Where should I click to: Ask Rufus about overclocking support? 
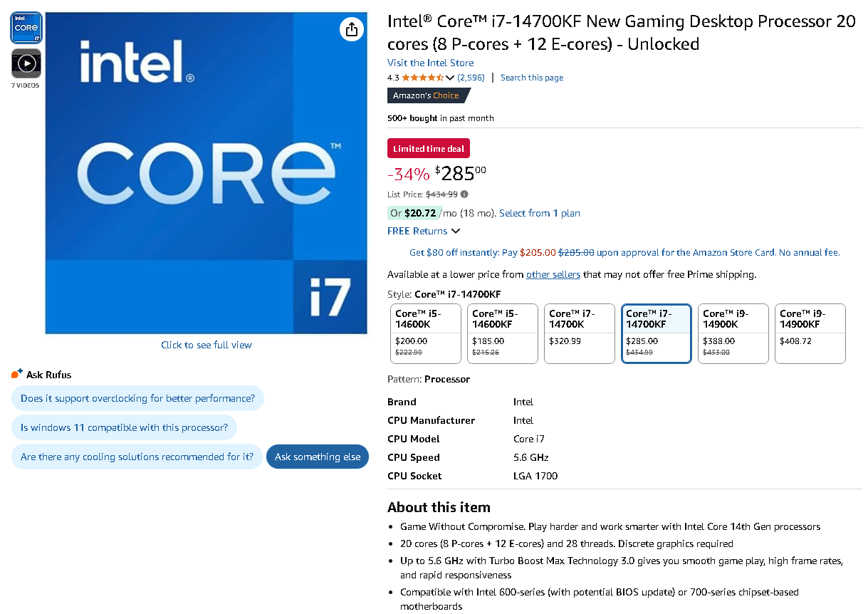coord(137,398)
